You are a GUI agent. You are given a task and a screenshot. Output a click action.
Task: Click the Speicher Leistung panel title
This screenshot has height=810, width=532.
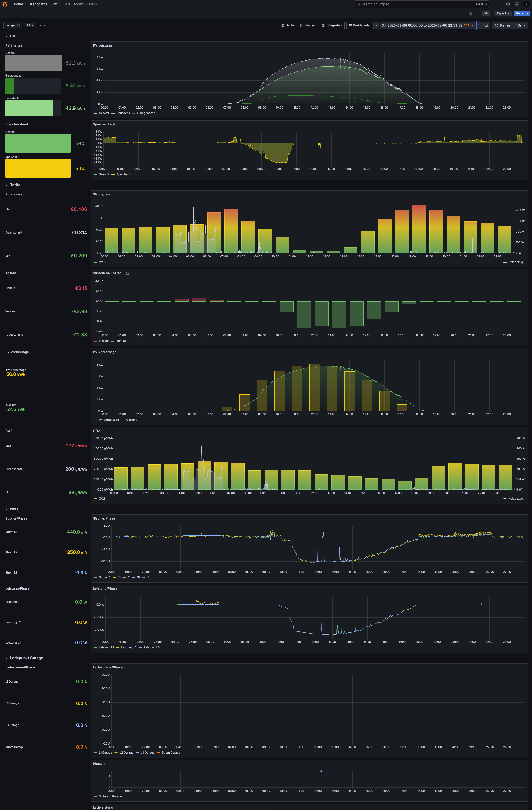(107, 124)
